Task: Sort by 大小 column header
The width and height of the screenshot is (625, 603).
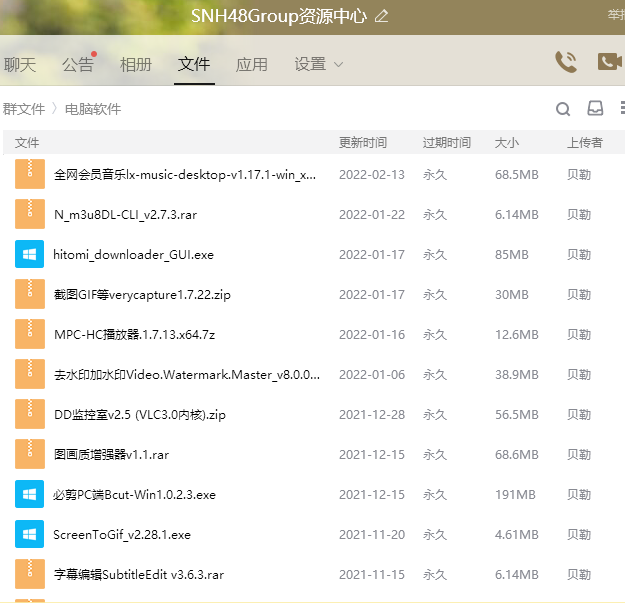Action: pyautogui.click(x=507, y=142)
